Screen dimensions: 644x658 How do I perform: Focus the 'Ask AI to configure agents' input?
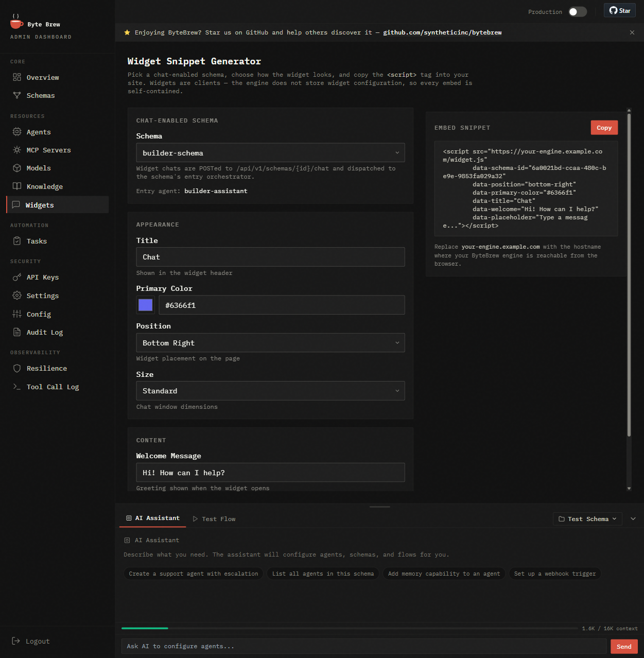tap(363, 646)
